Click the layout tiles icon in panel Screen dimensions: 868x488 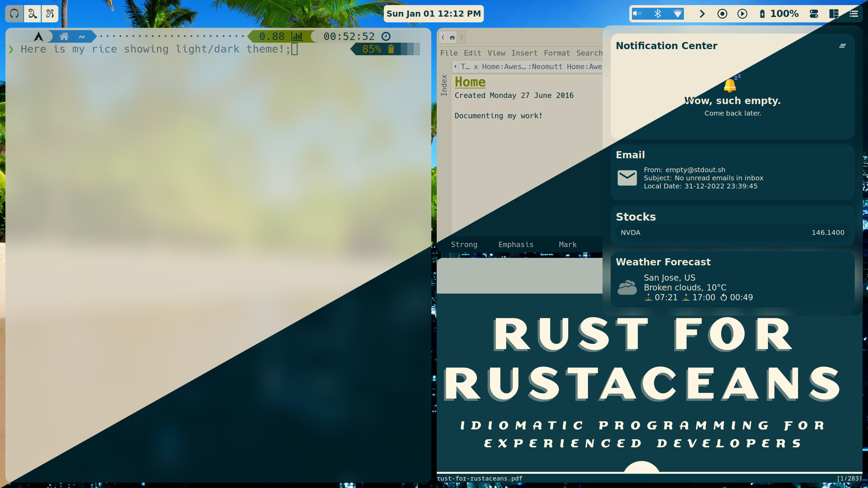tap(834, 14)
